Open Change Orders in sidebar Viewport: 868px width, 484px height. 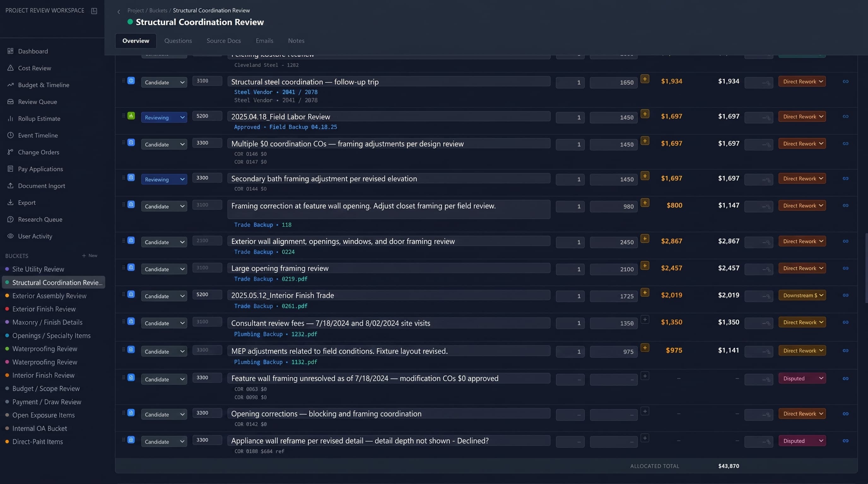click(x=38, y=152)
